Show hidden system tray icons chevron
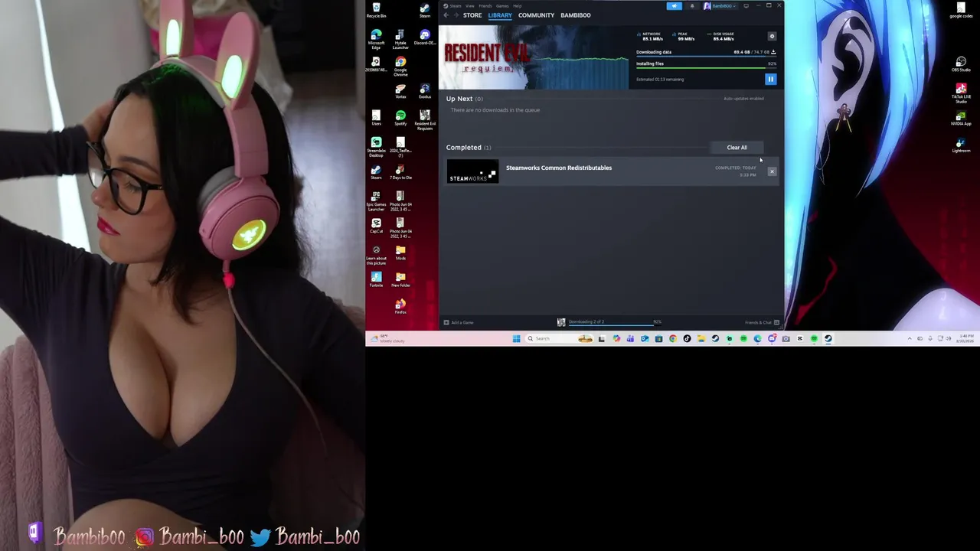Screen dimensions: 980x551 click(910, 338)
